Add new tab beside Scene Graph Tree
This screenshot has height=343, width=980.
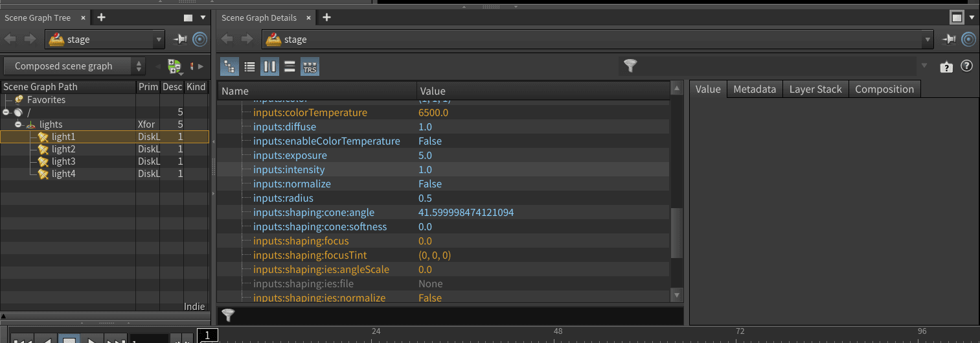pos(101,18)
